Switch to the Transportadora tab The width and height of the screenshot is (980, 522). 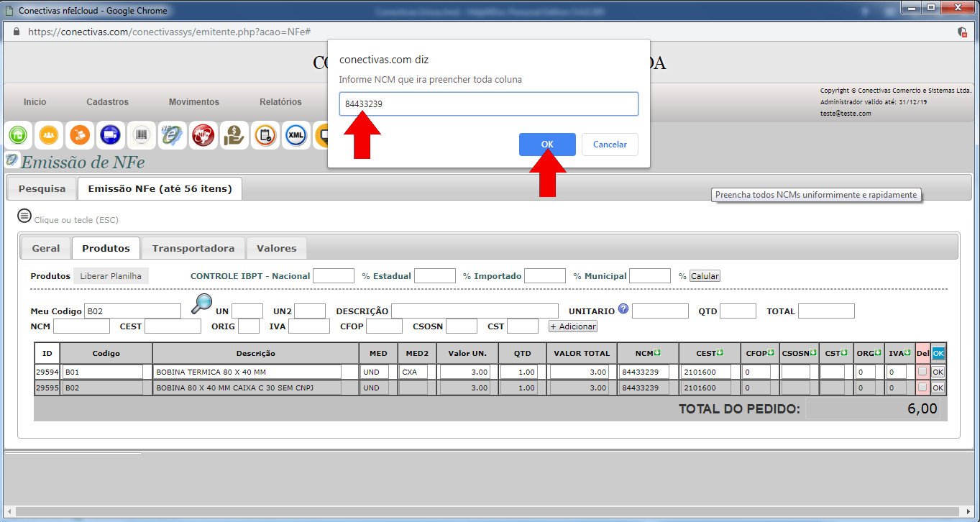point(193,248)
